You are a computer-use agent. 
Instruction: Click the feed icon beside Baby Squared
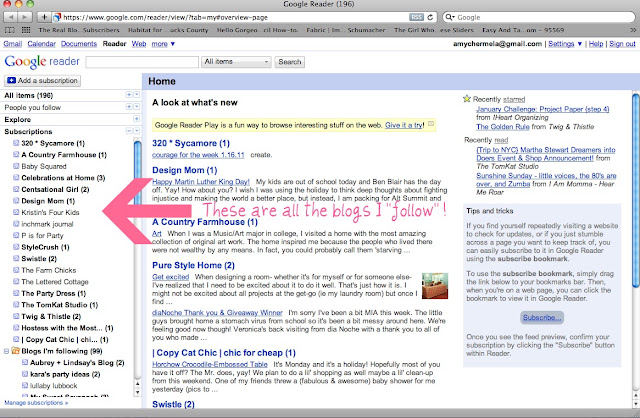16,166
